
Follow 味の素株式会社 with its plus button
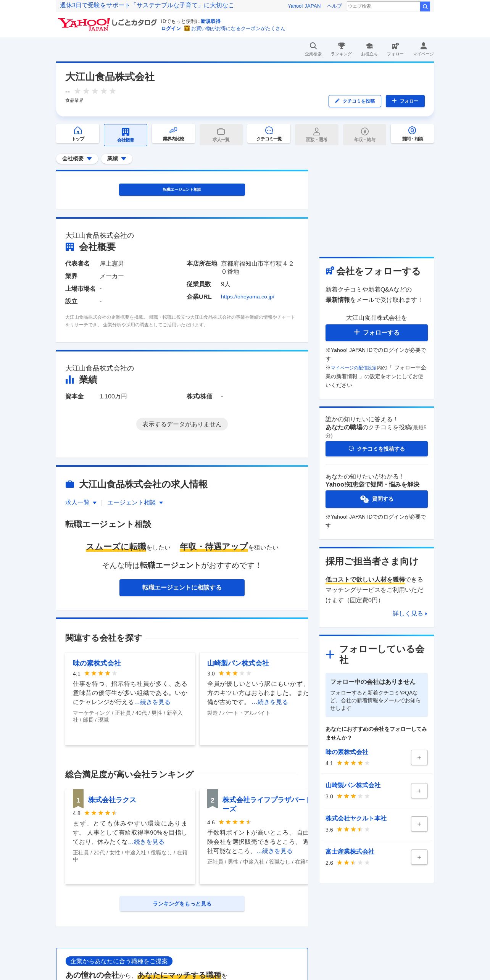point(419,758)
